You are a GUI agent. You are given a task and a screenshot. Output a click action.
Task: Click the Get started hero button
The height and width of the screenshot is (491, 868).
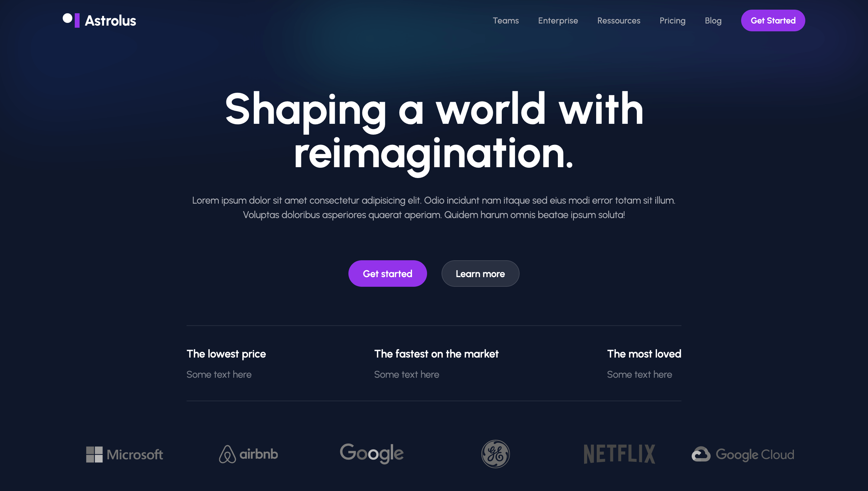(x=388, y=274)
